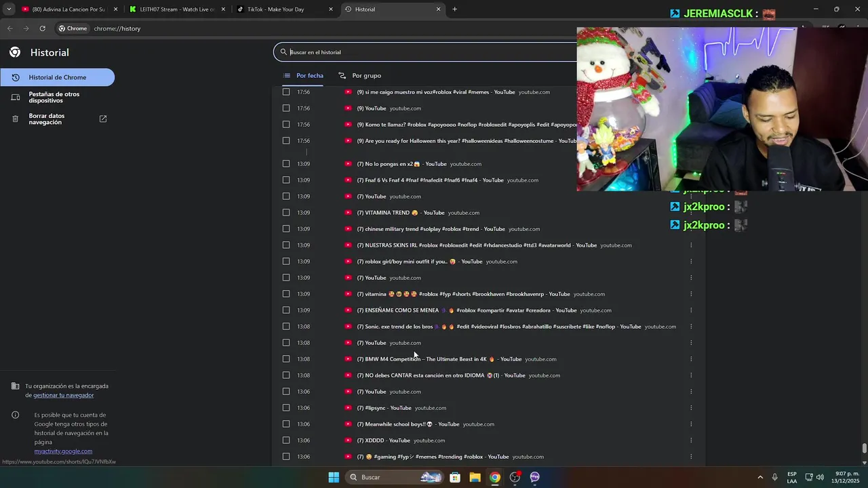
Task: Click the Chrome site info chip in address bar
Action: 73,28
